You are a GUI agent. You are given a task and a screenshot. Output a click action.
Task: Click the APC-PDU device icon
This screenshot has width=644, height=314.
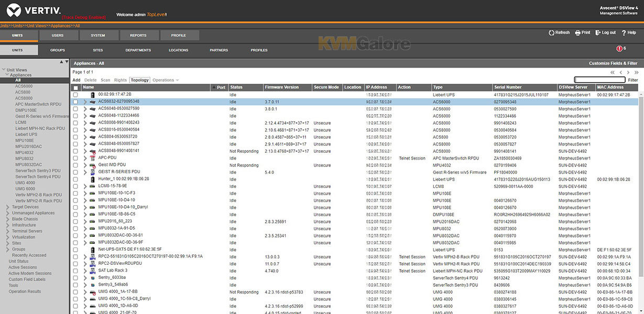pyautogui.click(x=92, y=158)
